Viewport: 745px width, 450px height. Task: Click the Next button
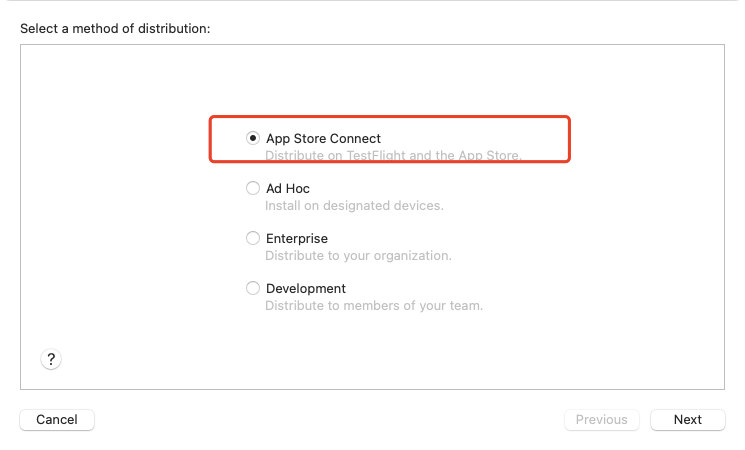[x=687, y=420]
